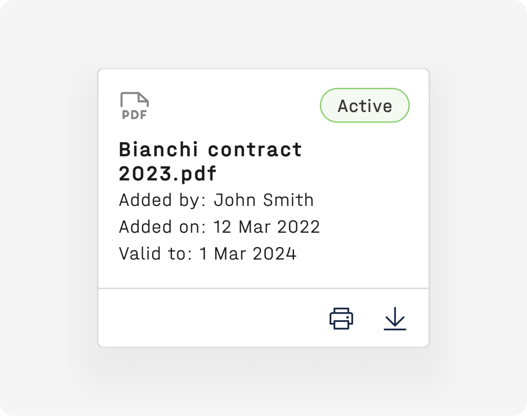Download the Bianchi contract PDF

point(395,318)
